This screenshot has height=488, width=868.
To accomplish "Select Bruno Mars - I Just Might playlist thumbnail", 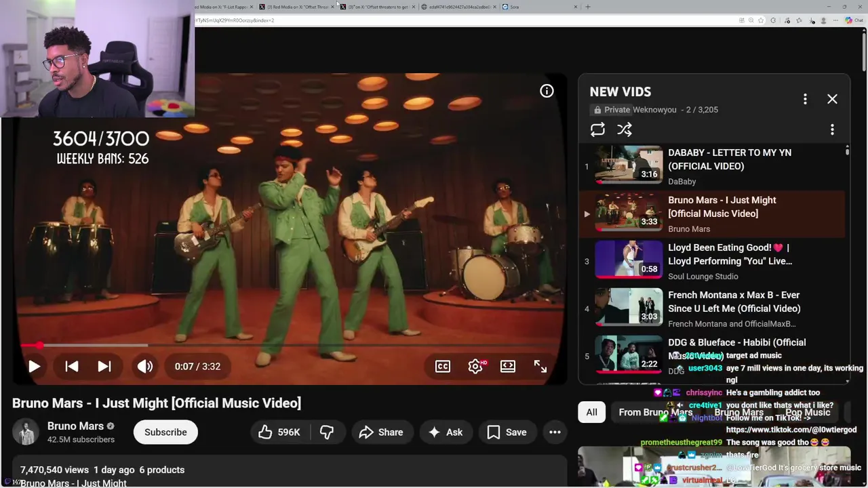I will [x=629, y=212].
